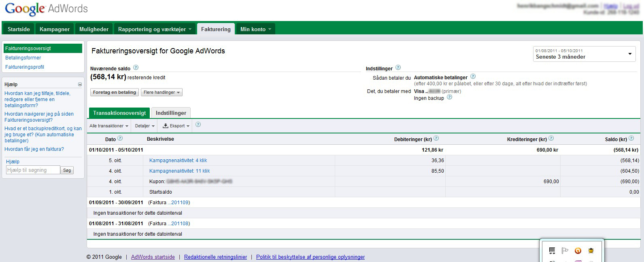The height and width of the screenshot is (262, 644).
Task: Click help icon beside Indstillinger heading
Action: [398, 68]
